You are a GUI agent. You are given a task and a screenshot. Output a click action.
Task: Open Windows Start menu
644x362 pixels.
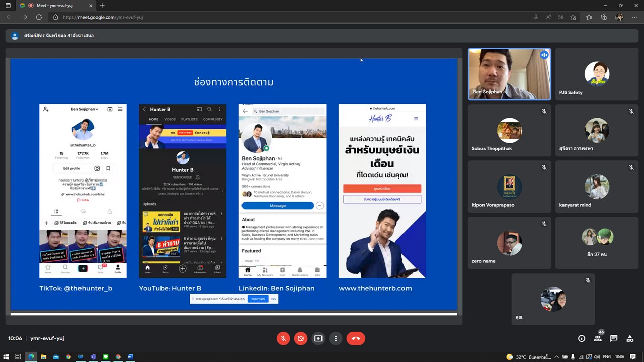point(6,357)
